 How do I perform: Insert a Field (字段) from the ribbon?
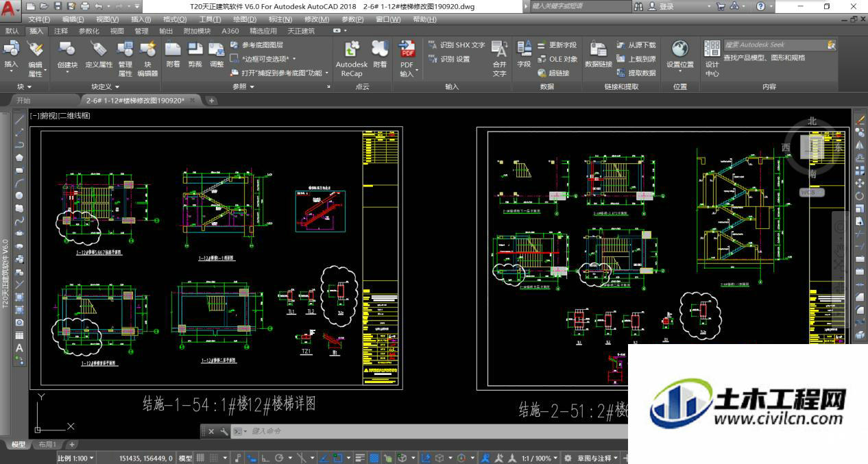point(524,55)
